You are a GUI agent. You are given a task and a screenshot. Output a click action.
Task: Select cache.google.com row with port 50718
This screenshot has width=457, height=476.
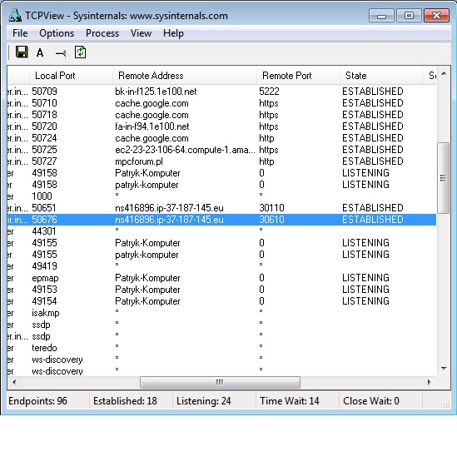coord(221,115)
